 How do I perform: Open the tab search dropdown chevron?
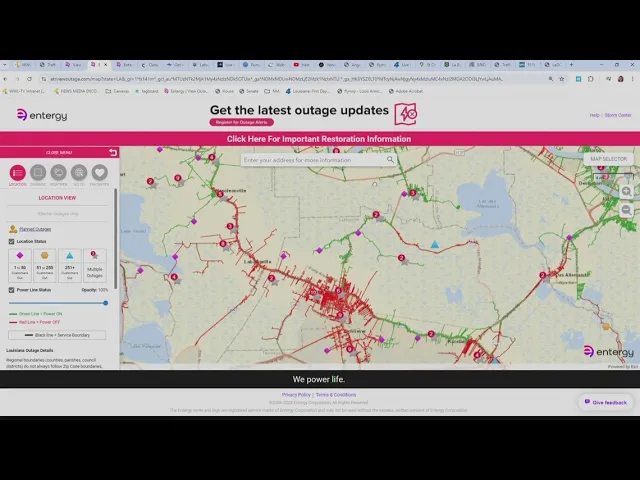pyautogui.click(x=4, y=64)
